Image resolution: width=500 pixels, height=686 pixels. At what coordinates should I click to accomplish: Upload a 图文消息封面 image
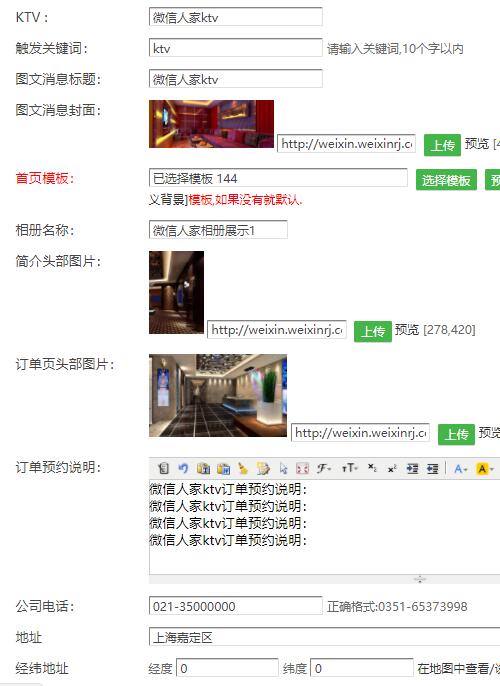tap(442, 145)
